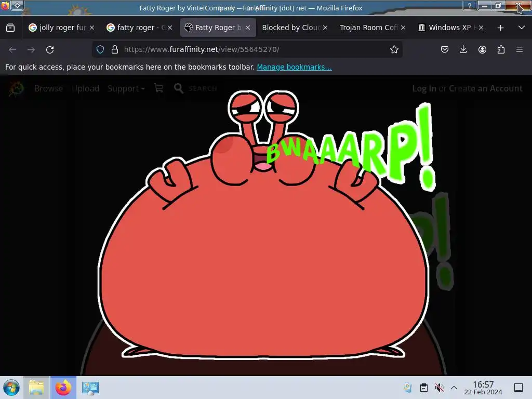This screenshot has height=399, width=532.
Task: Close the 'Trojan Room Coff' tab
Action: point(403,28)
